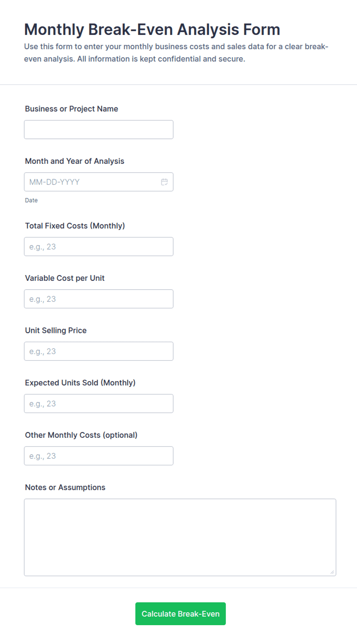Click the Expected Units Sold field
This screenshot has height=644, width=357.
tap(99, 404)
